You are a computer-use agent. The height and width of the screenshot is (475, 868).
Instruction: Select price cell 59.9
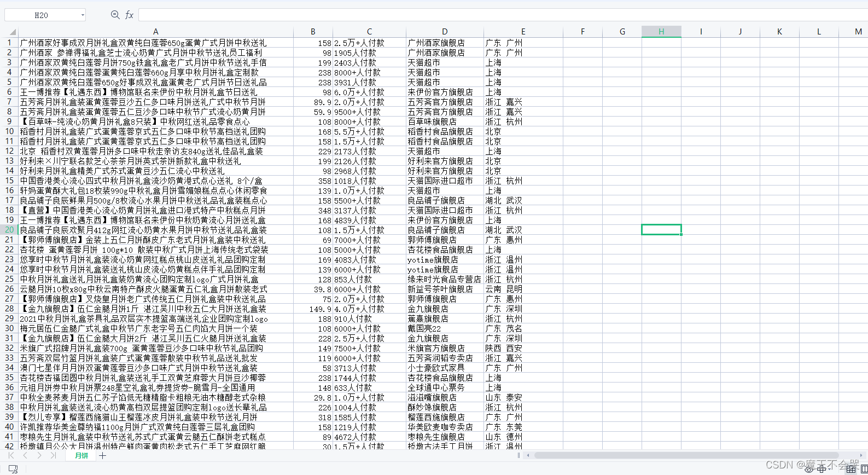tap(313, 112)
